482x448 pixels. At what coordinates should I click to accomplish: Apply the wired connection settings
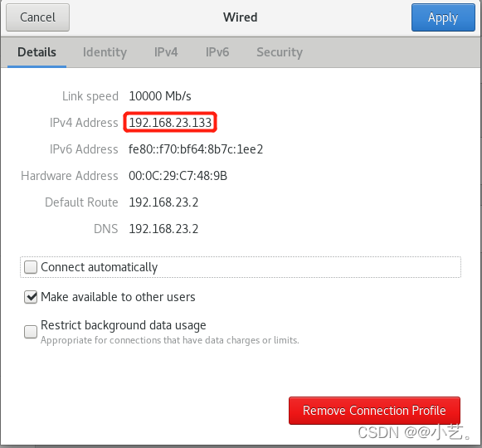click(443, 17)
